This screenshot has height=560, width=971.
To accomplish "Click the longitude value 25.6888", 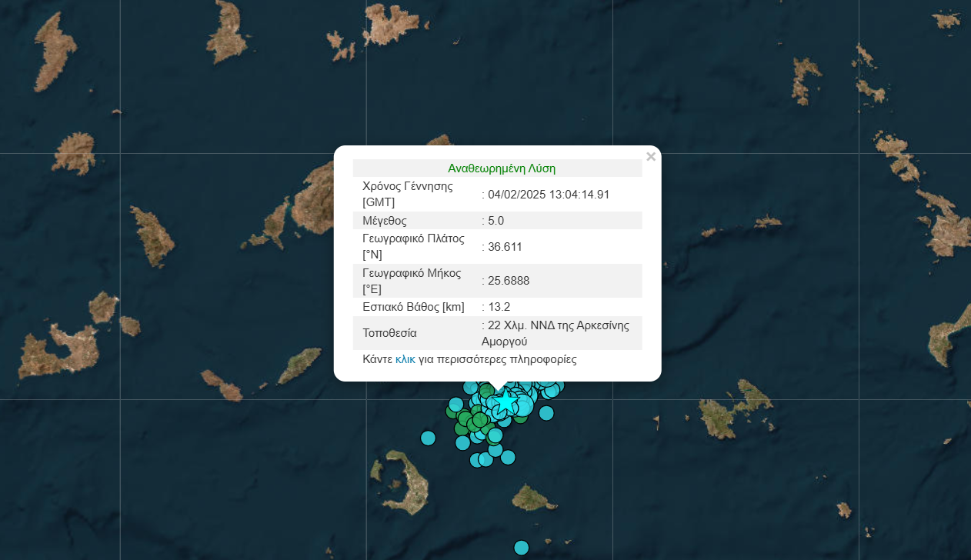I will tap(508, 281).
